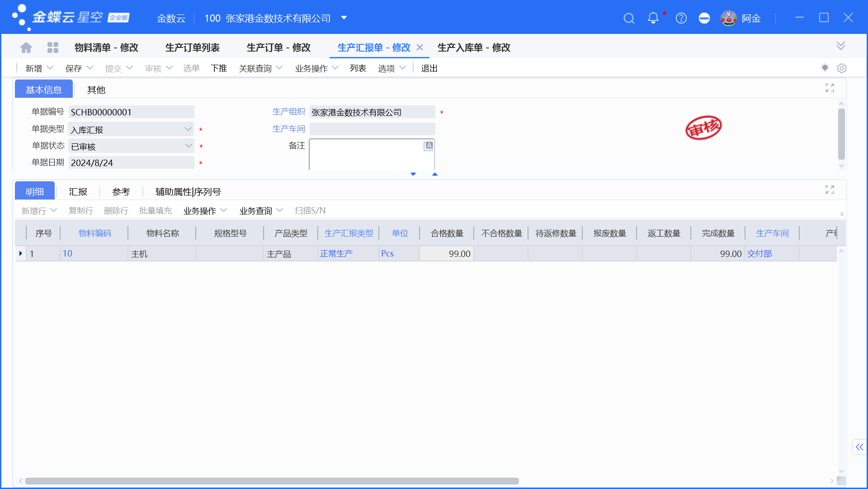This screenshot has width=868, height=489.
Task: Select the 明细 tab
Action: 35,191
